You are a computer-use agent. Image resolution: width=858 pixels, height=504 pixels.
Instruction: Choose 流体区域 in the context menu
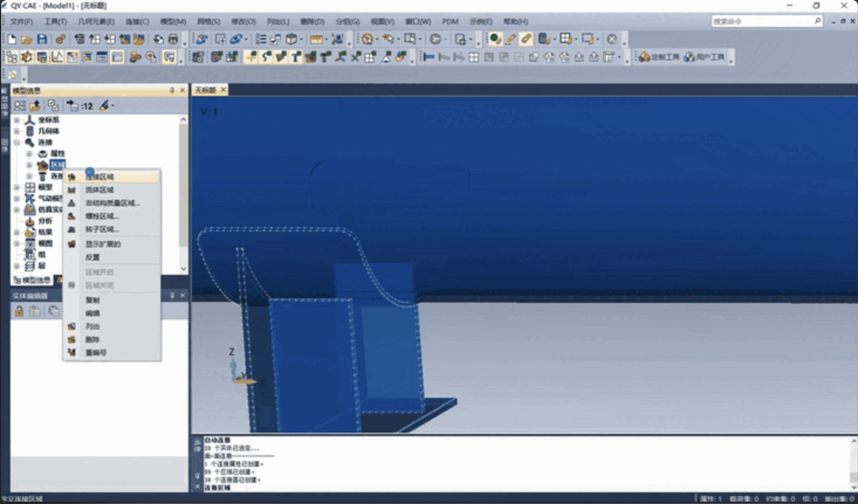pyautogui.click(x=111, y=190)
